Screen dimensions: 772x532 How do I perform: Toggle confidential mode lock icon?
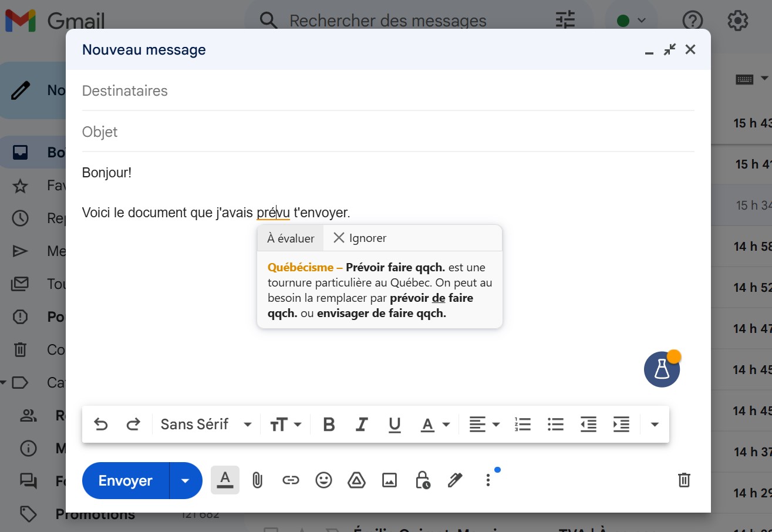click(423, 480)
